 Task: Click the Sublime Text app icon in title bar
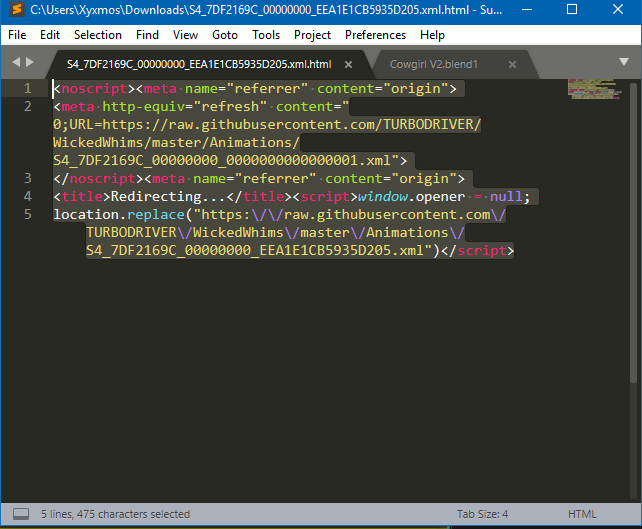tap(17, 9)
